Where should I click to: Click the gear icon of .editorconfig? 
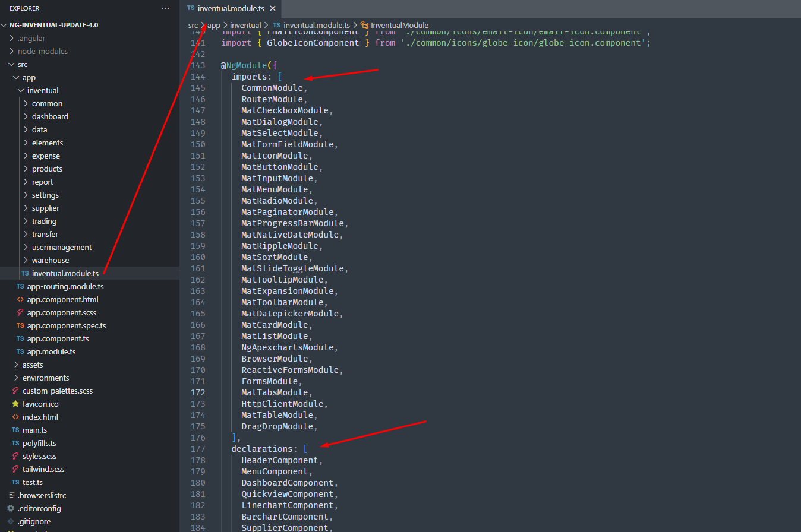(11, 508)
